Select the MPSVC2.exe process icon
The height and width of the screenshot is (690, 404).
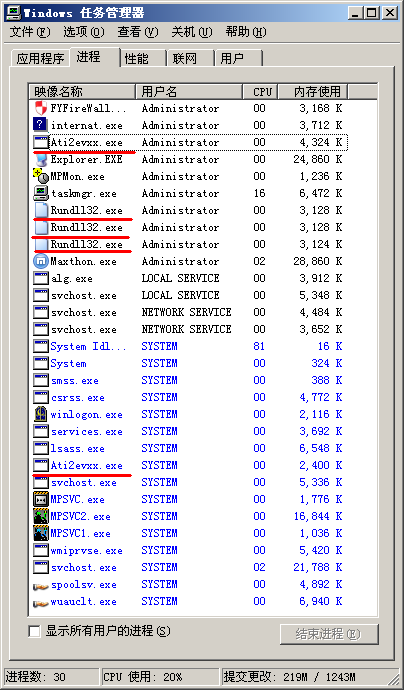point(41,517)
